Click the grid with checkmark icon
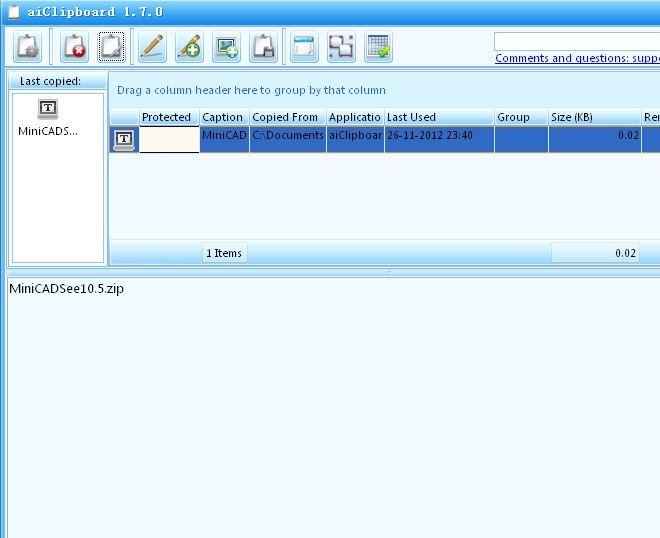This screenshot has width=660, height=538. [x=378, y=46]
